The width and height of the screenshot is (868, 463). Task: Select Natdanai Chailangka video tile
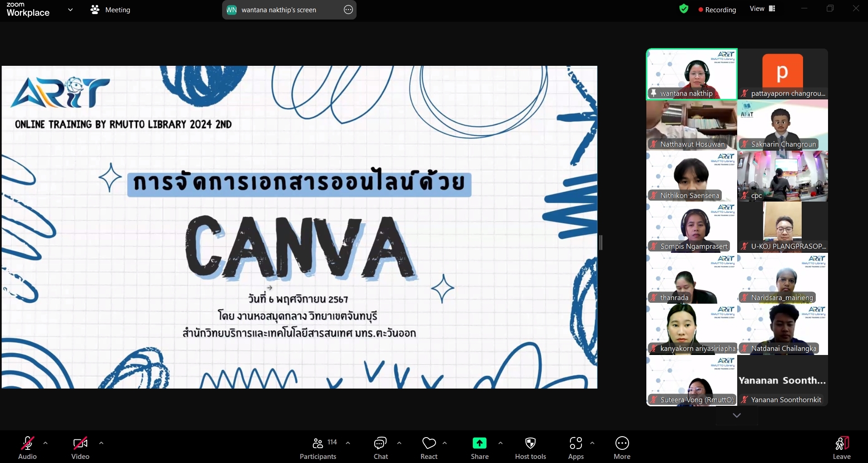[x=783, y=330]
